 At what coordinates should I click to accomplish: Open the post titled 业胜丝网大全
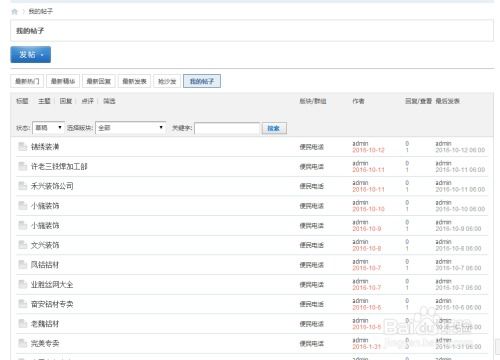point(52,284)
